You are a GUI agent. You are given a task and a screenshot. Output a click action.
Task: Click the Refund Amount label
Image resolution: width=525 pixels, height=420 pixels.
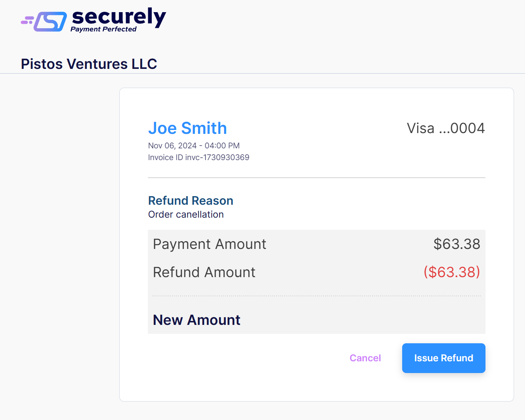pos(204,272)
